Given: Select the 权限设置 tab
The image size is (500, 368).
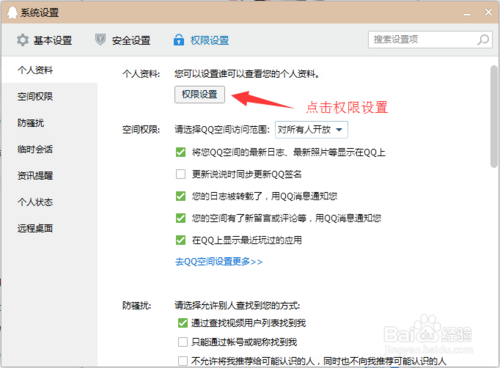Looking at the screenshot, I should (201, 40).
